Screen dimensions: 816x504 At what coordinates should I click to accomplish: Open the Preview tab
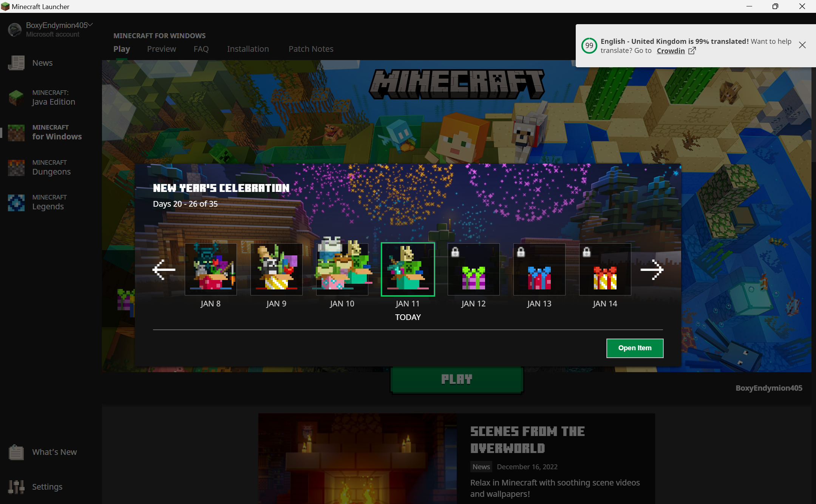[161, 49]
